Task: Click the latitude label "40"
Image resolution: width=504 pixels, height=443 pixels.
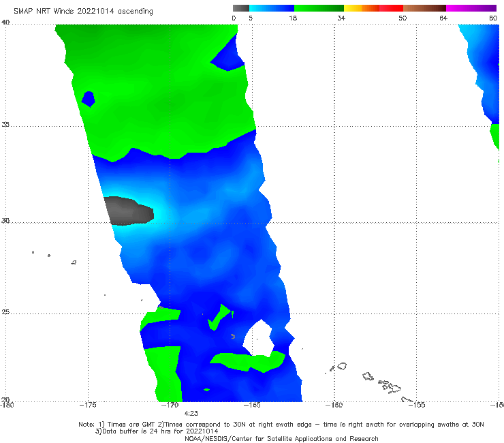Action: [5, 22]
